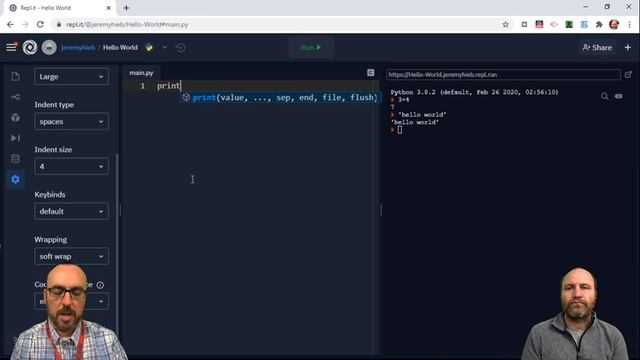Viewport: 640px width, 360px height.
Task: Click the Code intelligence info icon
Action: [x=100, y=285]
